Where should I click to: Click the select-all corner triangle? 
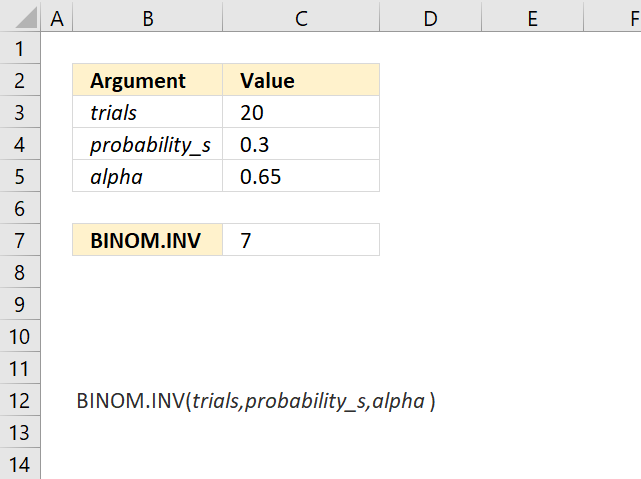20,18
